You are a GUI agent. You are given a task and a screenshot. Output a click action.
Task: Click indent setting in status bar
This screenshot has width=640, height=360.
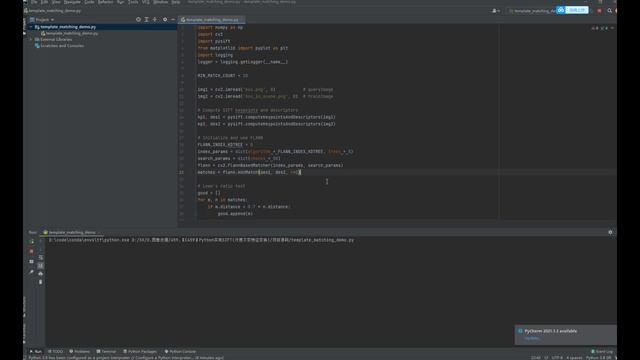pos(574,358)
